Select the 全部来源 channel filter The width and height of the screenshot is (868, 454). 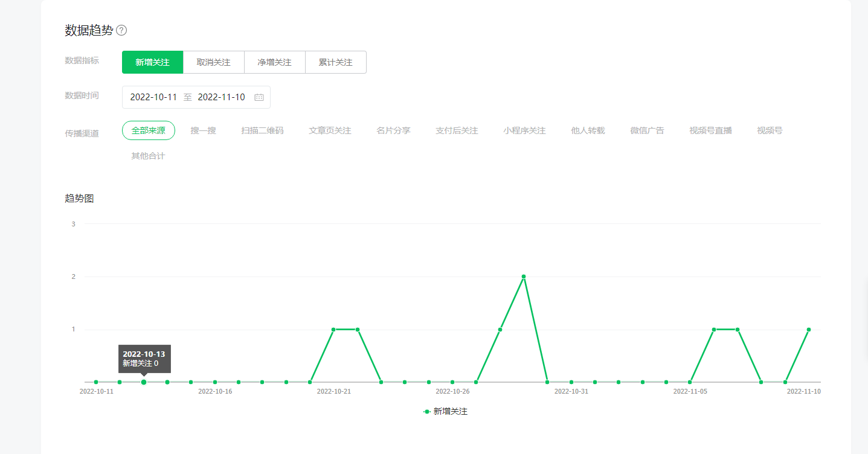click(x=148, y=130)
